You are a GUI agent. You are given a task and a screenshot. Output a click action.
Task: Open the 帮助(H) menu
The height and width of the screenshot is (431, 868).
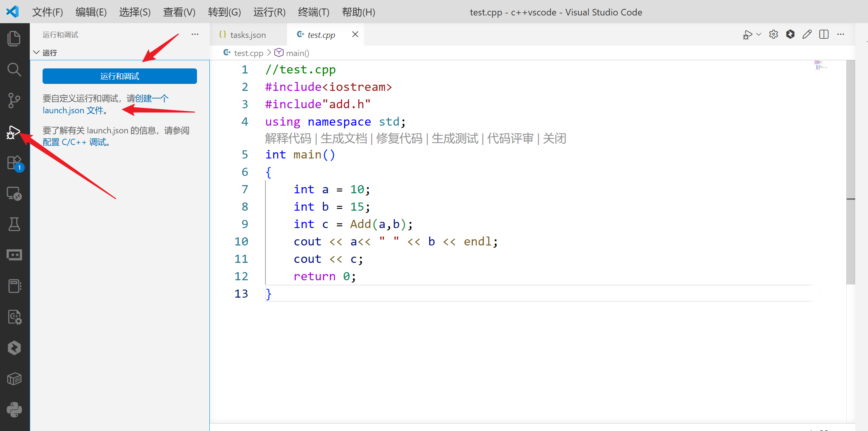[358, 12]
